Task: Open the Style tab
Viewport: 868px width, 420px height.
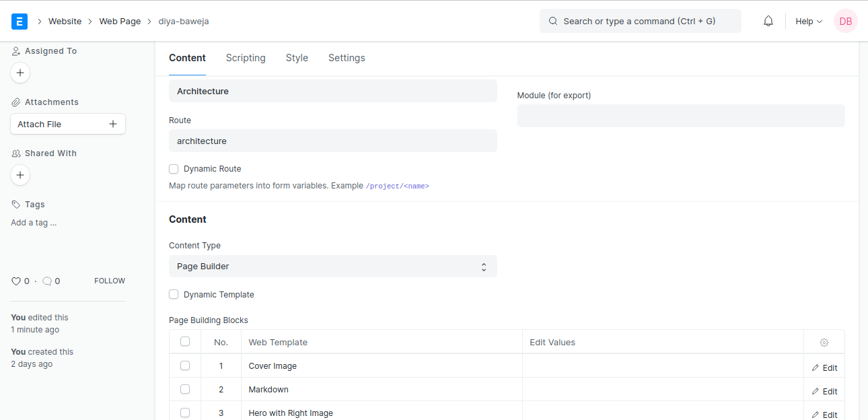Action: tap(297, 58)
